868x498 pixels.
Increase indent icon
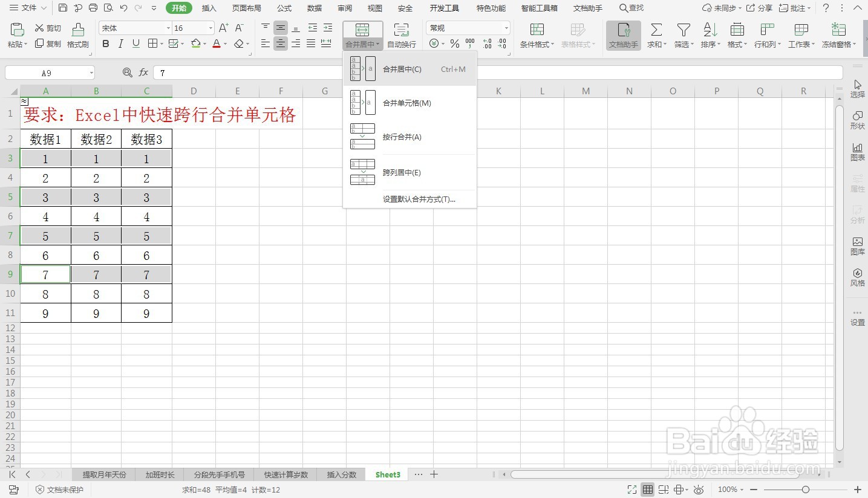pos(327,28)
